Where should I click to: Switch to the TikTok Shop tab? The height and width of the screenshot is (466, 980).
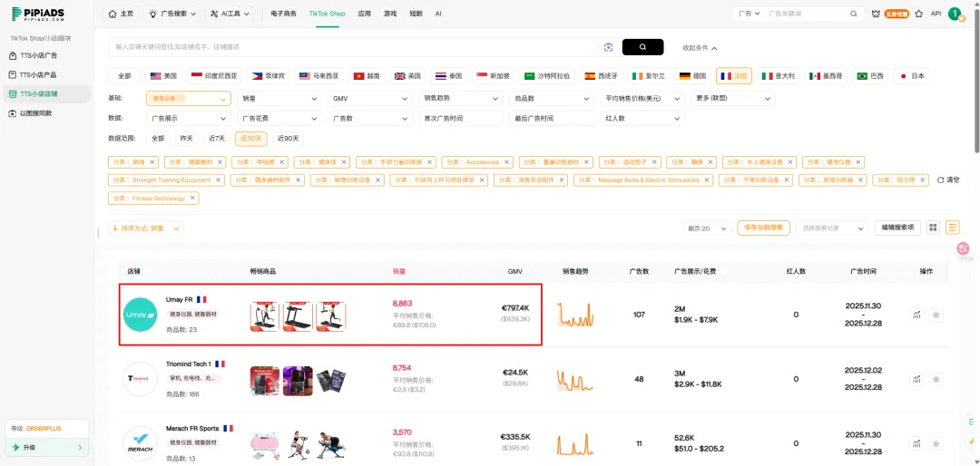[327, 13]
